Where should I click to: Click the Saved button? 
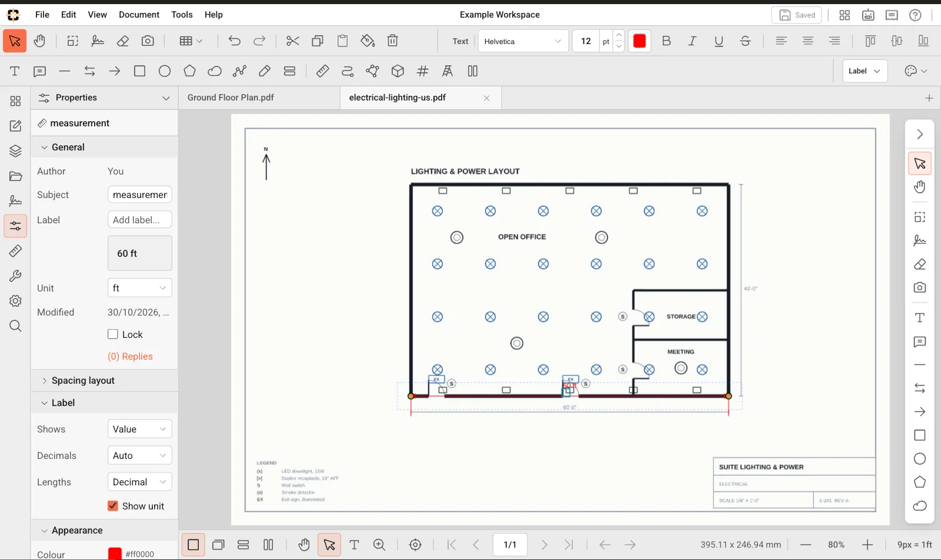(x=797, y=15)
